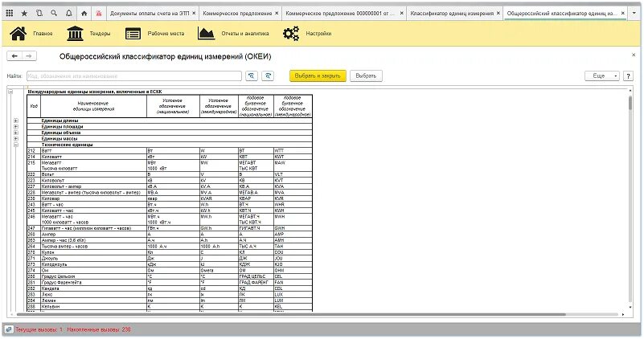644x339 pixels.
Task: Select Киловатт row name cell
Action: [93, 157]
